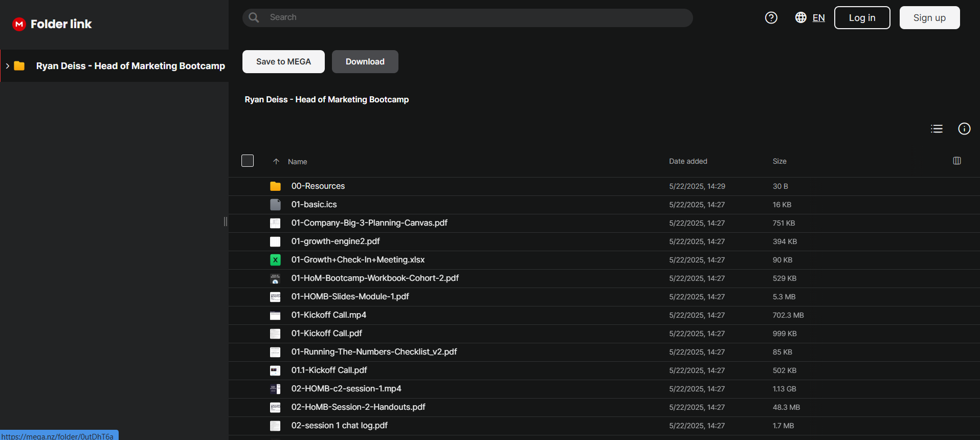Select 01-Company-Big-3-Planning-Canvas.pdf file name
Viewport: 980px width, 440px height.
(369, 223)
